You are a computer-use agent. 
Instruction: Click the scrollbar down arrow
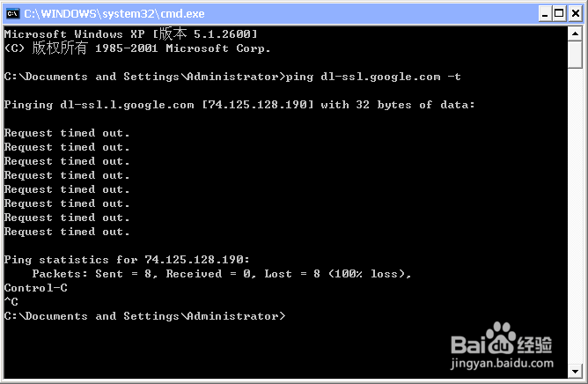575,372
